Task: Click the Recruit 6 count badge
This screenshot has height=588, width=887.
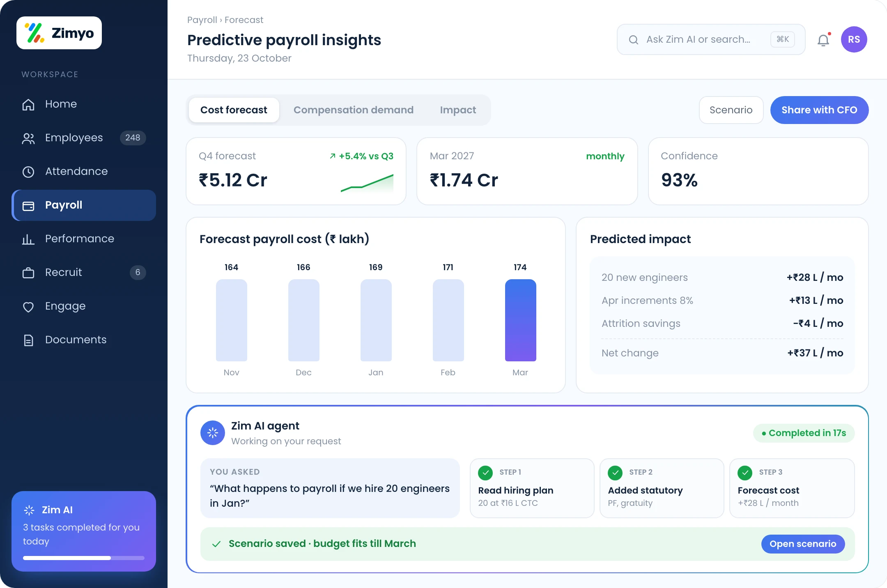Action: [138, 273]
